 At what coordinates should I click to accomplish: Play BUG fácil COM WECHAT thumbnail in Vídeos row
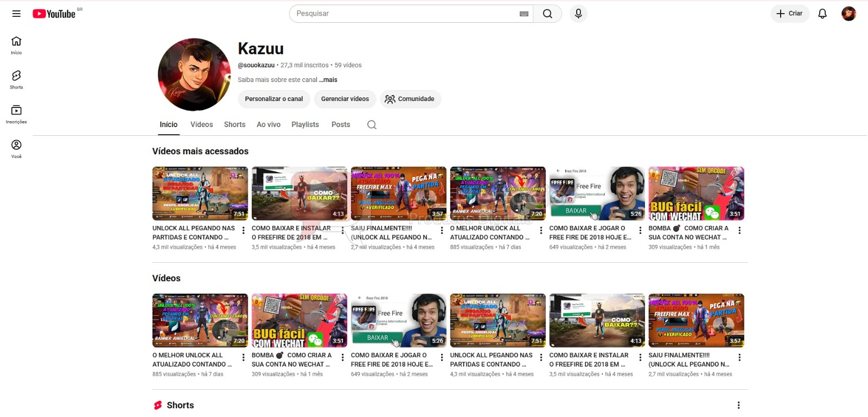point(299,320)
